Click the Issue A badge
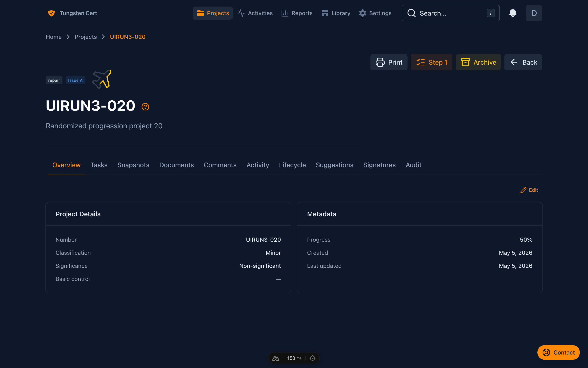 pos(75,80)
